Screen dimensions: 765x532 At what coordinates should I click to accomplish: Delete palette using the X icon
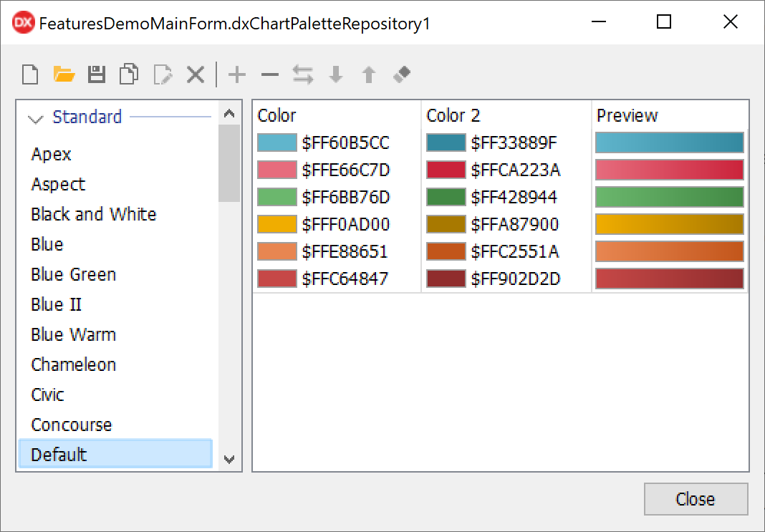point(196,74)
